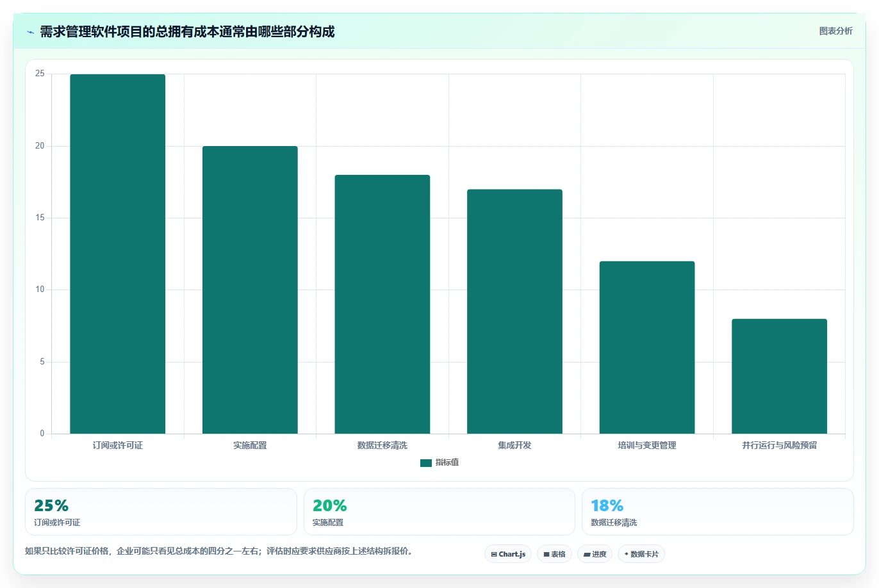Click the y-axis value 25
Viewport: 879px width, 588px height.
pos(40,74)
